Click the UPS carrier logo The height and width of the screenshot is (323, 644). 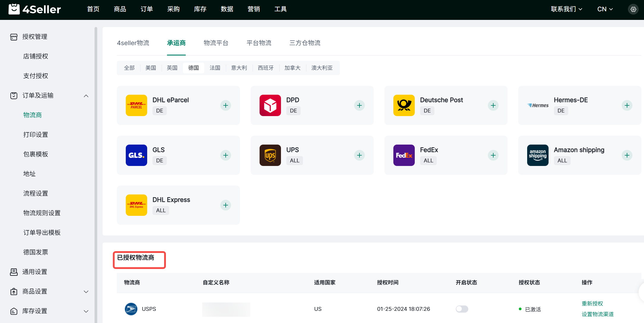(x=270, y=155)
